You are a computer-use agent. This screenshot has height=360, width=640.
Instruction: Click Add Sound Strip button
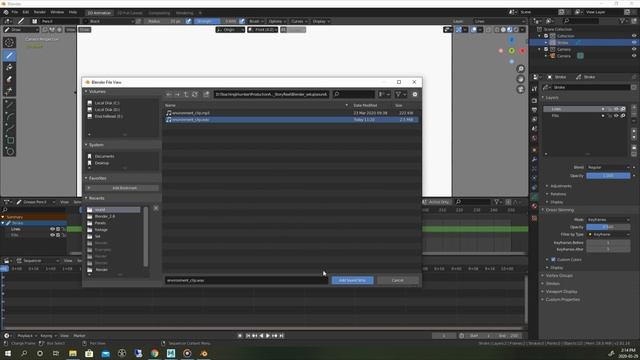(352, 280)
